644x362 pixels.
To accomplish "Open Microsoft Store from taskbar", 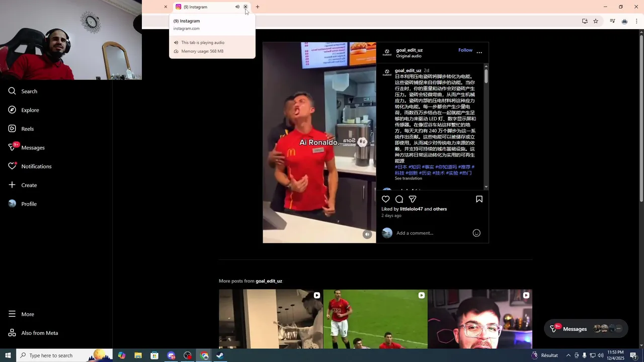I will 154,355.
